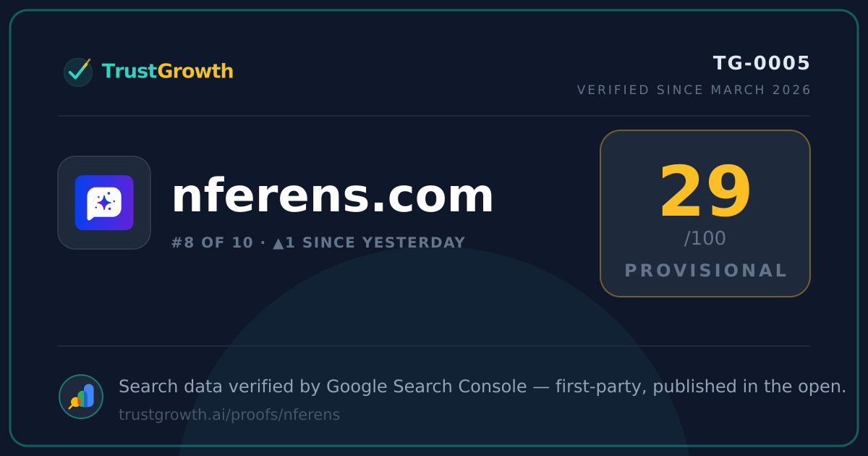Click the TrustGrowth checkmark logo icon

77,72
